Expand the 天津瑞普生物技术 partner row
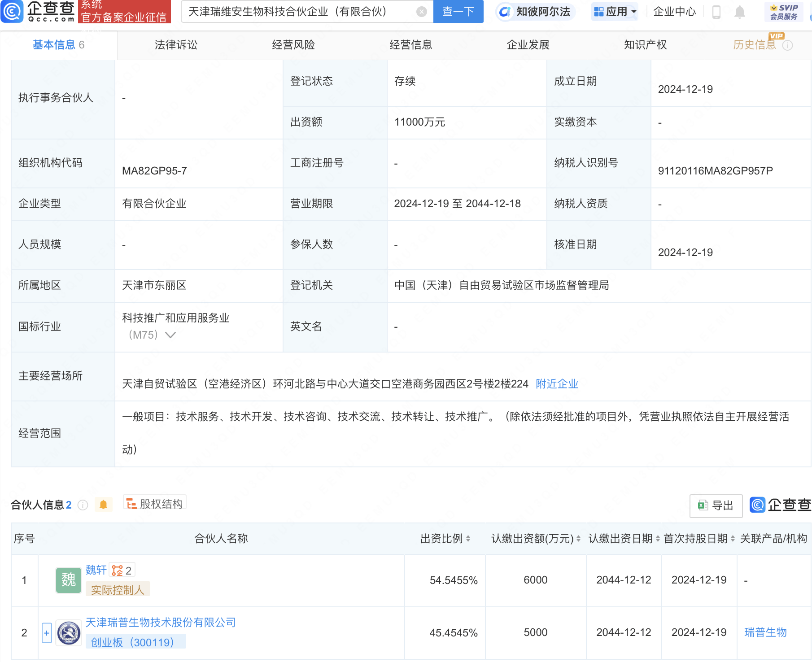812x662 pixels. (x=47, y=633)
